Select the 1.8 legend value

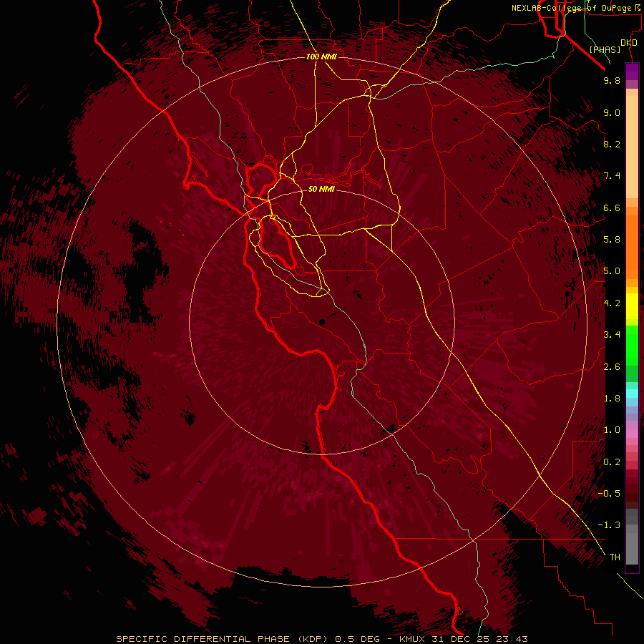(612, 399)
